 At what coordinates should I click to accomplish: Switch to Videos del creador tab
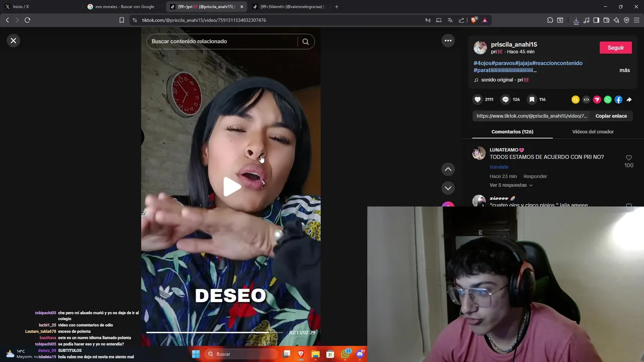[x=593, y=132]
